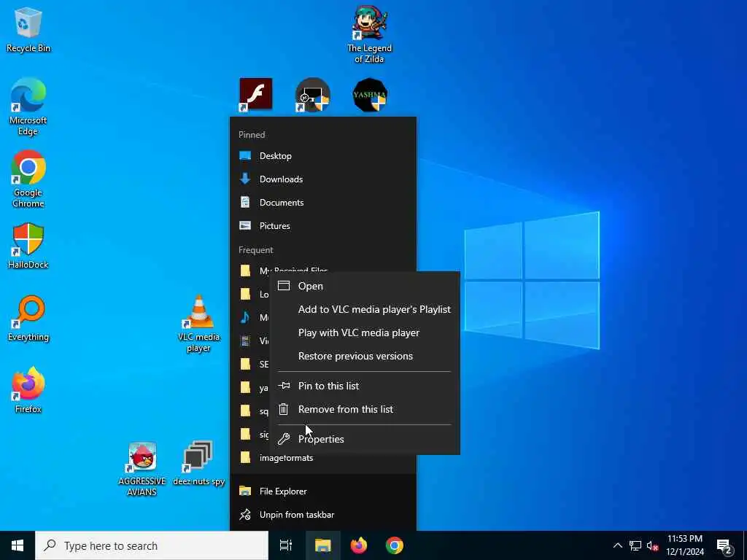Image resolution: width=747 pixels, height=560 pixels.
Task: Select VLC media player desktop shortcut
Action: 198,323
